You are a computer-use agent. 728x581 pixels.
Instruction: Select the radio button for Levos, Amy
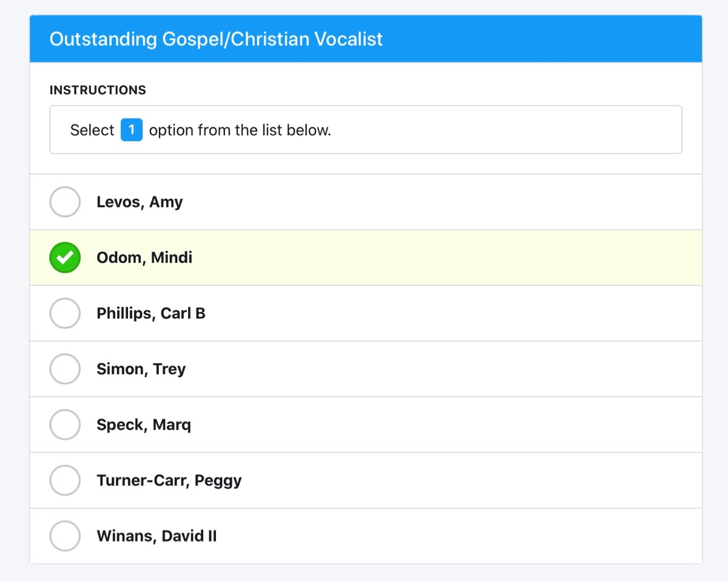tap(65, 202)
